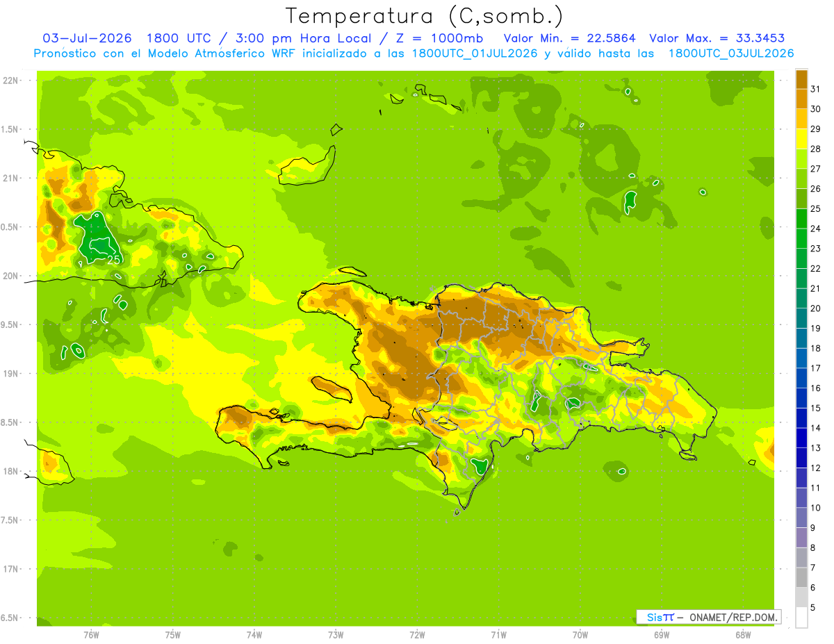Screen dimensions: 834x644
Task: Click the '28' value on the color legend
Action: tap(815, 149)
